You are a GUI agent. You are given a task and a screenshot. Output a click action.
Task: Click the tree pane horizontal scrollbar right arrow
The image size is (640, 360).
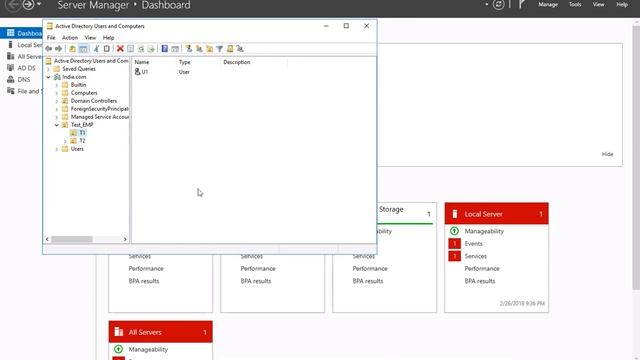click(x=125, y=239)
